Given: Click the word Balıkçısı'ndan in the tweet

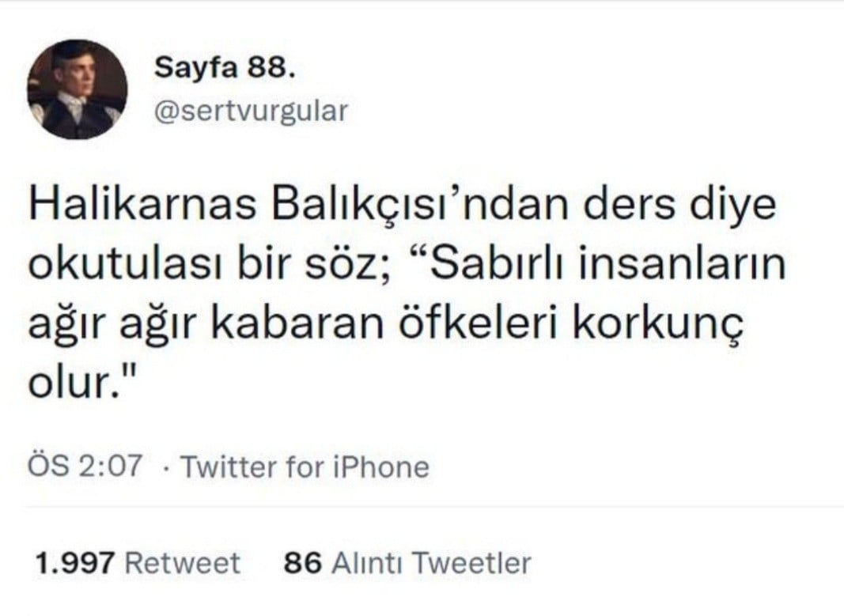Looking at the screenshot, I should (x=420, y=205).
